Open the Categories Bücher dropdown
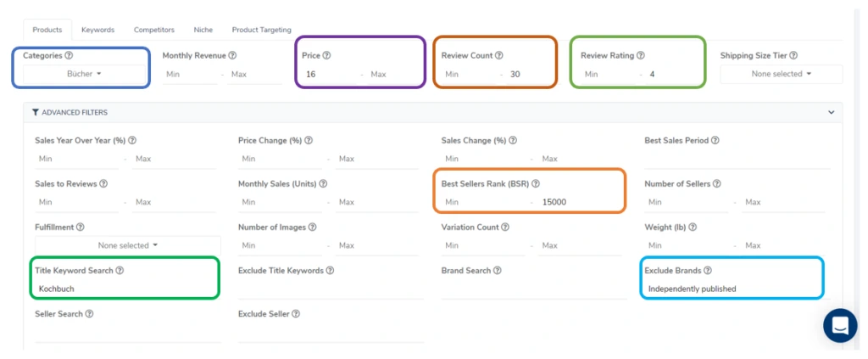The image size is (868, 359). [83, 74]
